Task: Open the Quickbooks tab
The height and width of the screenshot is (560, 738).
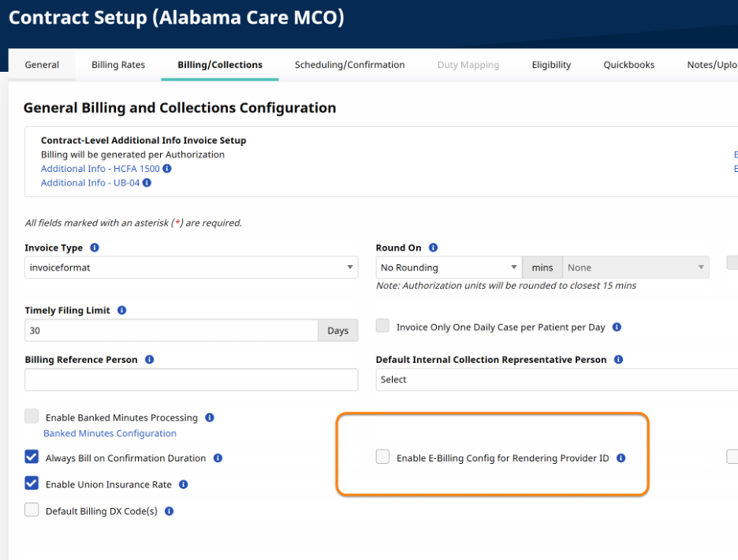Action: tap(629, 65)
